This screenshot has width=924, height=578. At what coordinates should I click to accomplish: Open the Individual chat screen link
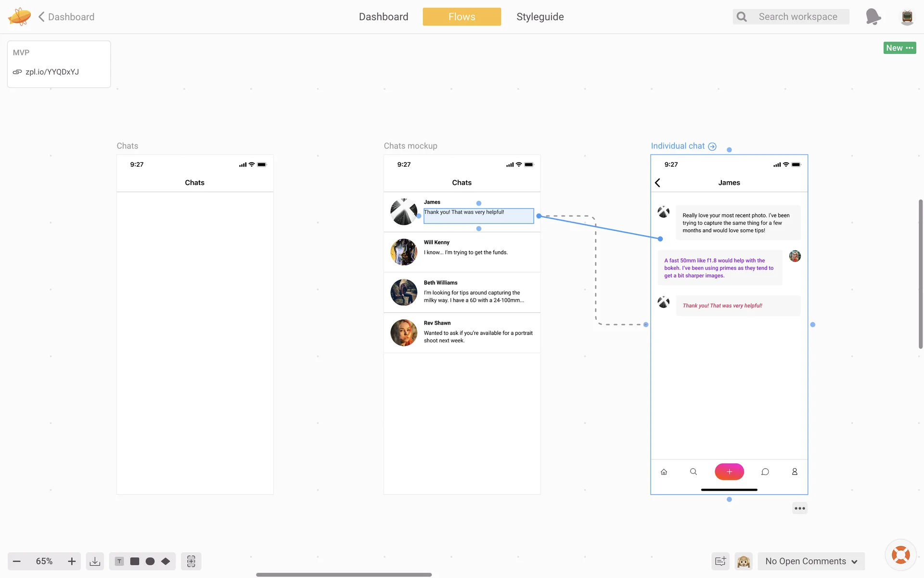712,146
